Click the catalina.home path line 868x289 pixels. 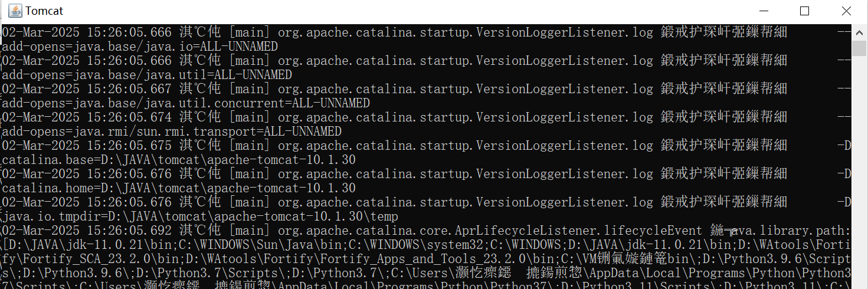179,188
